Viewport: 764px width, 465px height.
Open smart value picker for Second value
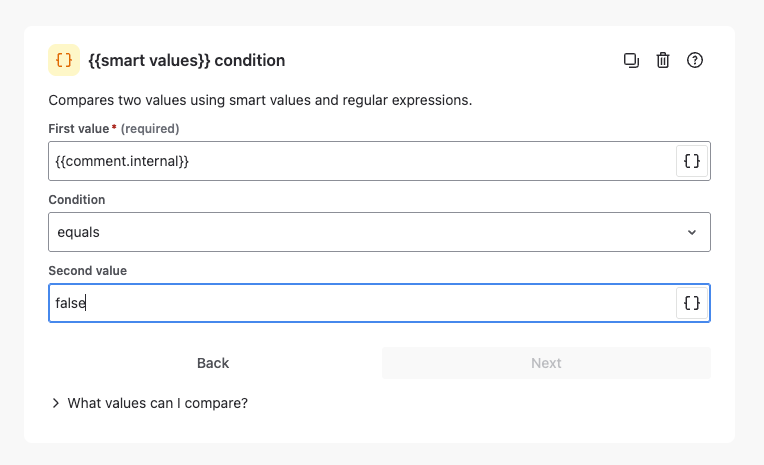pos(692,303)
